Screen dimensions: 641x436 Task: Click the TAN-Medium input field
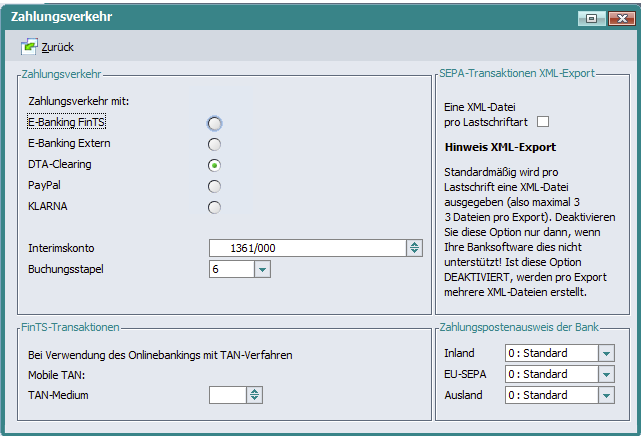[227, 394]
